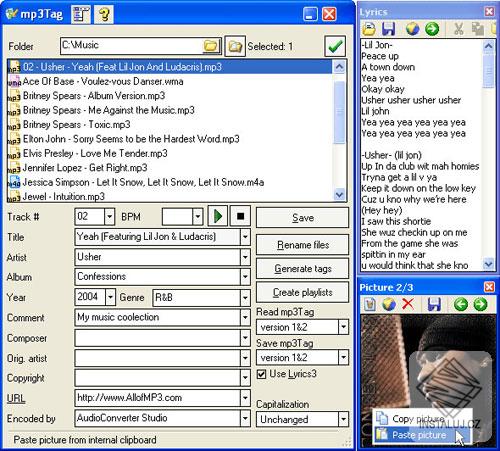This screenshot has height=451, width=500.
Task: Expand the BPM dropdown
Action: pyautogui.click(x=198, y=217)
